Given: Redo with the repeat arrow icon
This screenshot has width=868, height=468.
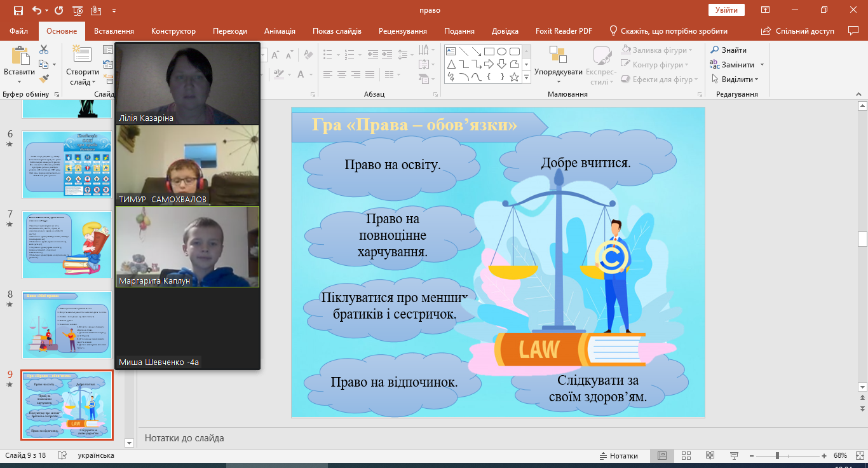Looking at the screenshot, I should pos(58,10).
